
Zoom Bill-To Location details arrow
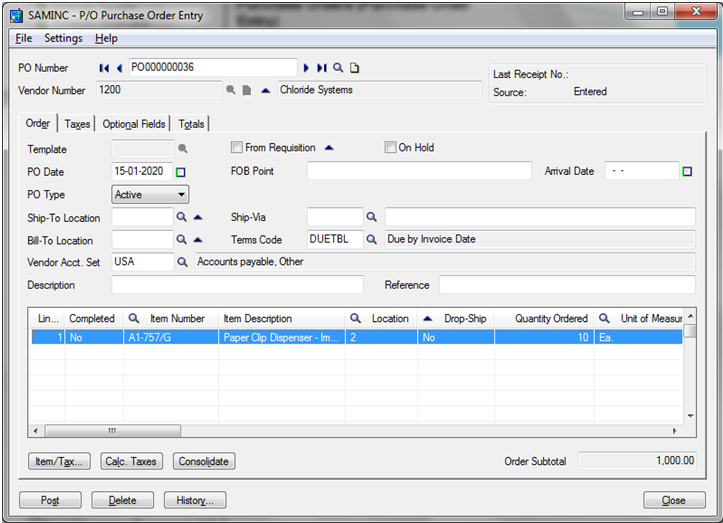[x=198, y=239]
